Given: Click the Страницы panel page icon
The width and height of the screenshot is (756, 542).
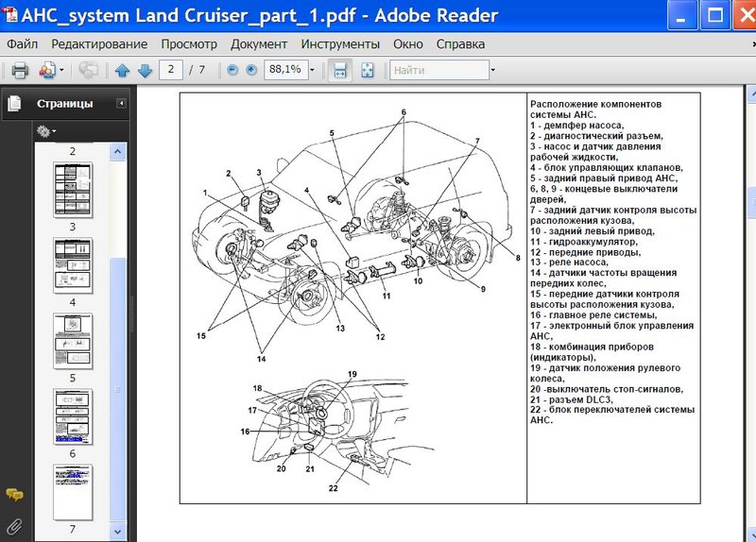Looking at the screenshot, I should click(x=14, y=104).
